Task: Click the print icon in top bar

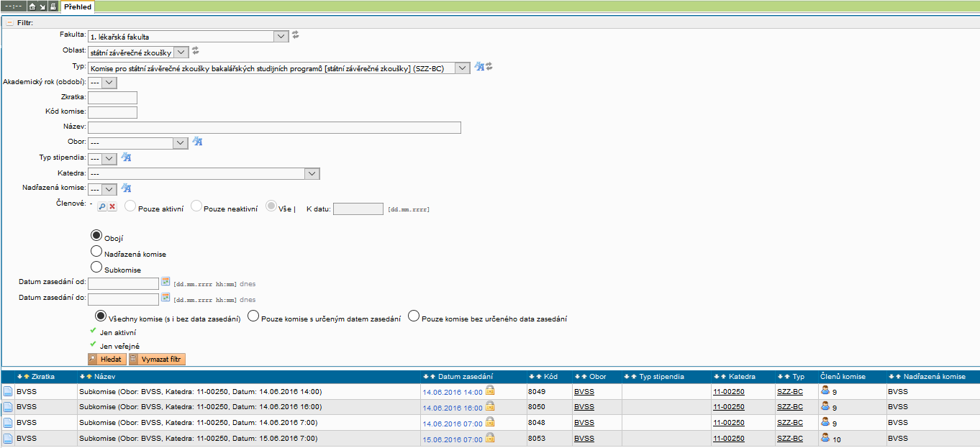Action: click(53, 6)
